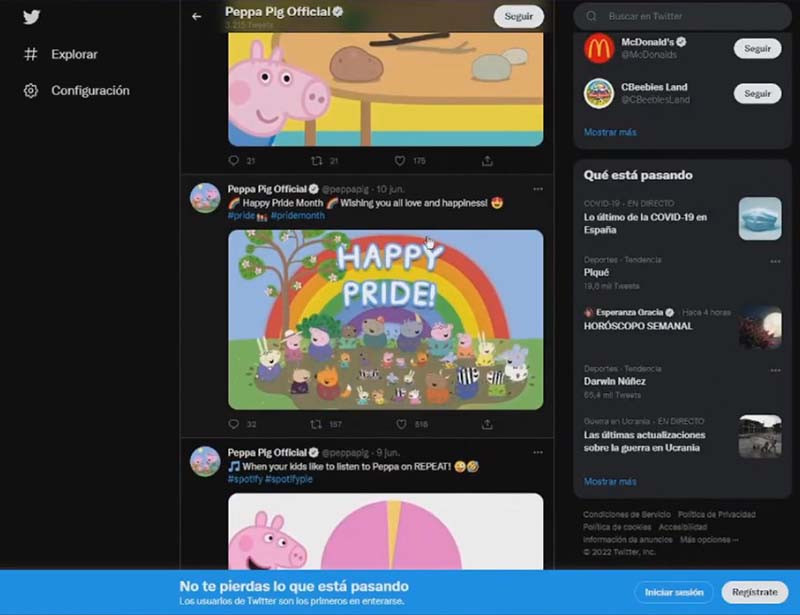Viewport: 800px width, 615px height.
Task: Open the COVID-19 mask thumbnail
Action: click(760, 218)
